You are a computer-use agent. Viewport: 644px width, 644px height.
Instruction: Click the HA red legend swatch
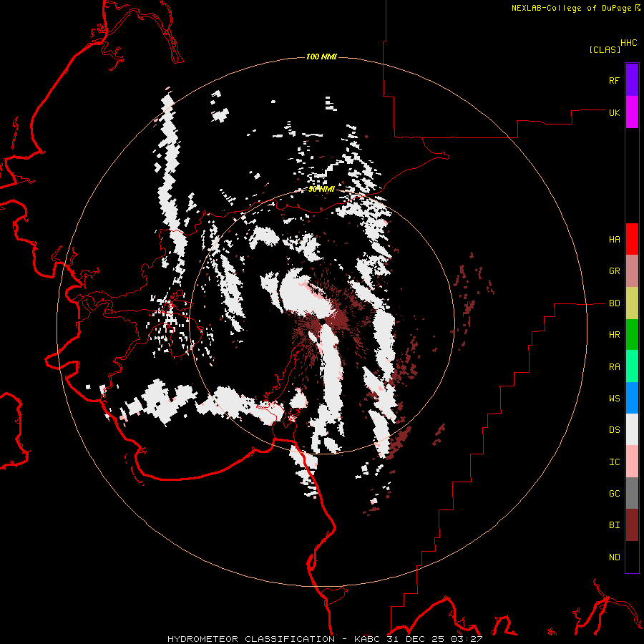click(x=632, y=239)
